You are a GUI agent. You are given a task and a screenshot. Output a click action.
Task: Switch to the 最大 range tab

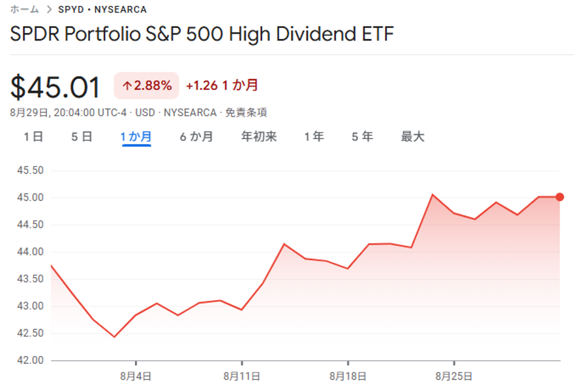click(x=412, y=137)
